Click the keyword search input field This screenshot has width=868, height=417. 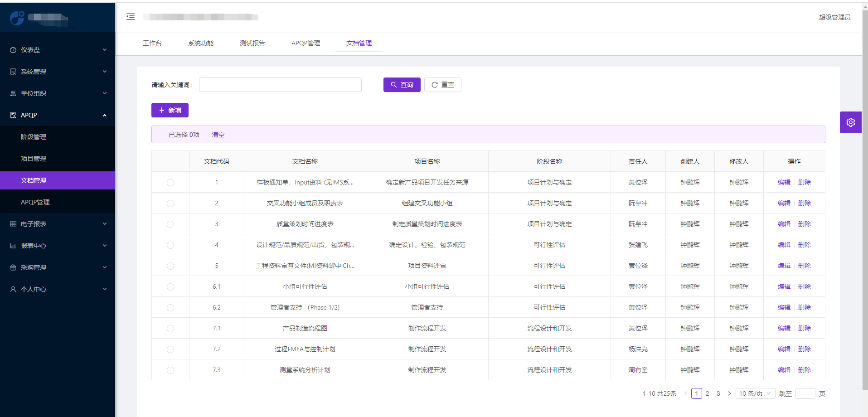280,85
